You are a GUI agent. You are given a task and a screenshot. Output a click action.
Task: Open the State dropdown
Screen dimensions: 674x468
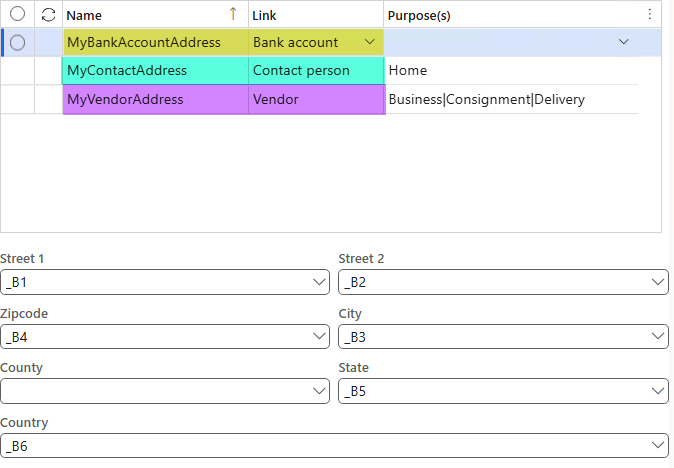658,391
